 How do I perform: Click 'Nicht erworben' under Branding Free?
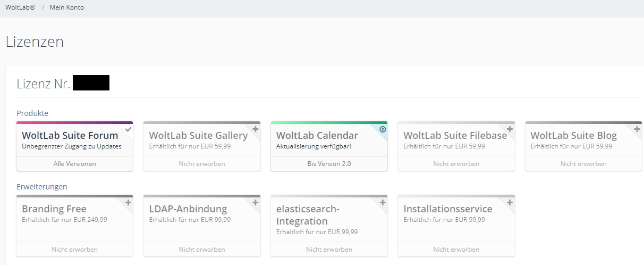click(x=75, y=249)
